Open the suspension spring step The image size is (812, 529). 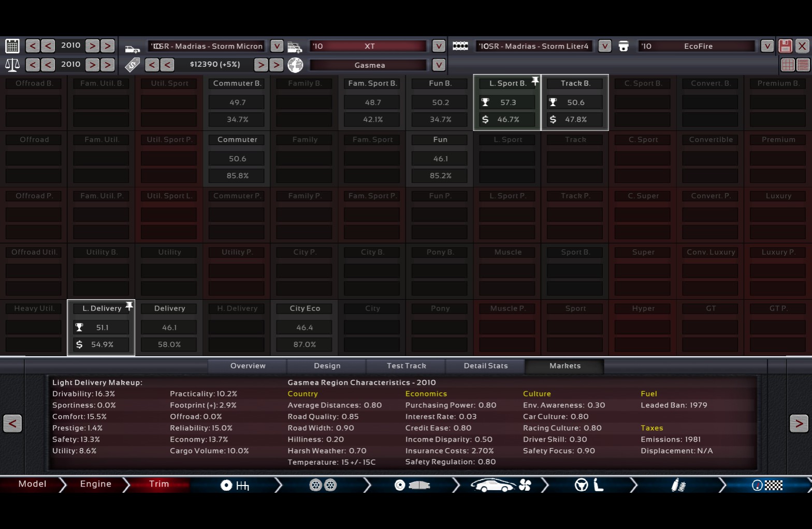pos(678,485)
